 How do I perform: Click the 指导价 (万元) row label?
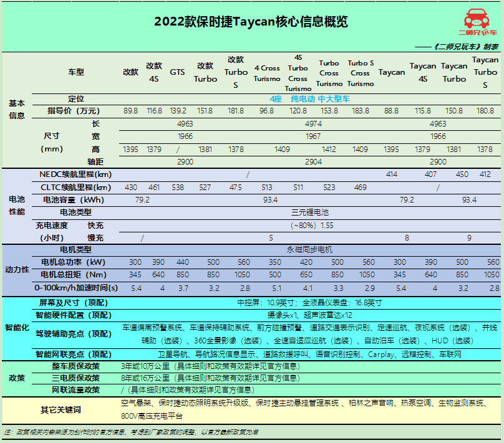click(x=74, y=111)
